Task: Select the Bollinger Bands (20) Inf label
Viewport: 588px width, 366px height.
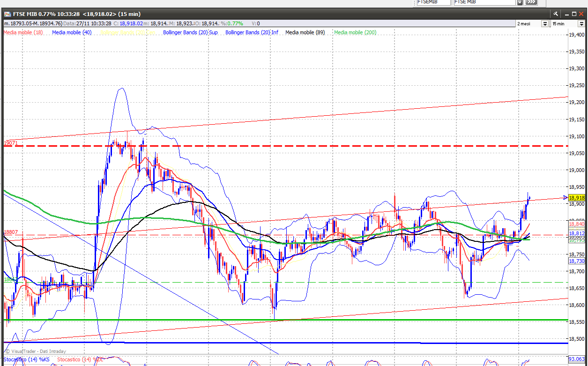Action: 252,32
